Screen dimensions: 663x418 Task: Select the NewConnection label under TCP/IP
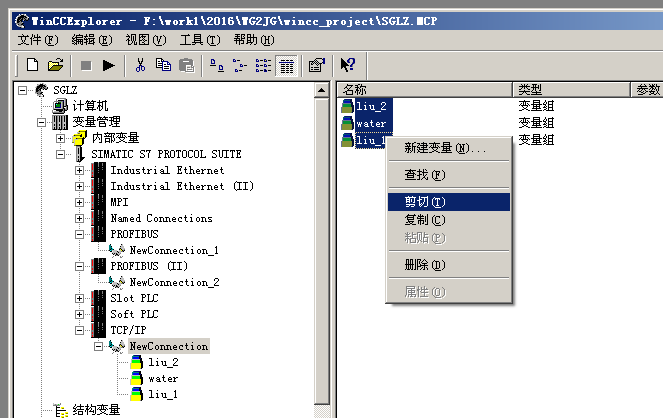click(x=169, y=346)
